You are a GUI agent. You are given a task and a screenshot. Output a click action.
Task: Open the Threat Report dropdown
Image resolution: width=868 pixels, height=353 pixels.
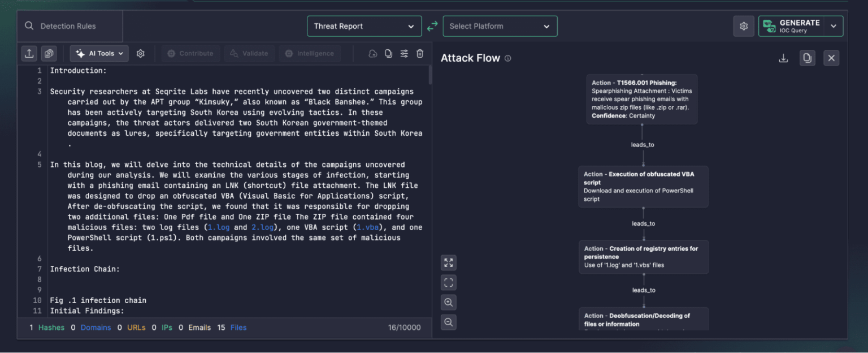364,26
